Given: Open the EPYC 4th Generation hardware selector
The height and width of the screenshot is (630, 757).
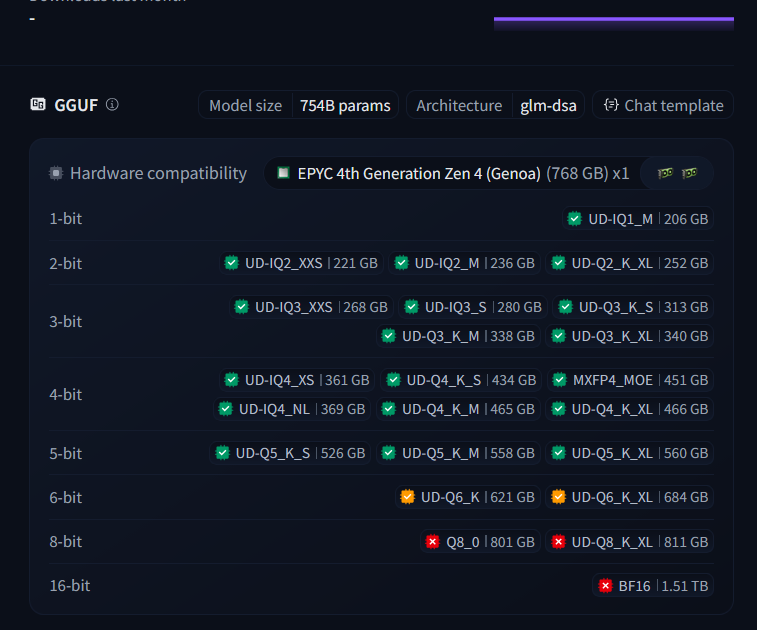Looking at the screenshot, I should [453, 173].
